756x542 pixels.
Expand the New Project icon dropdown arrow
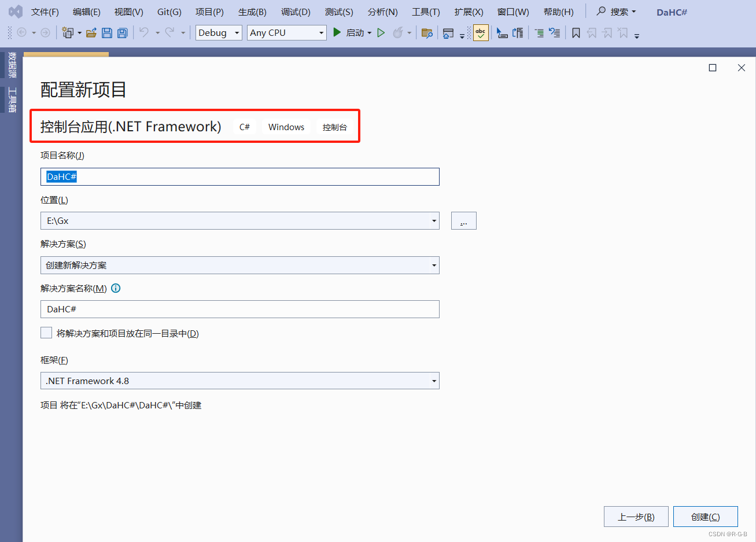click(x=79, y=34)
